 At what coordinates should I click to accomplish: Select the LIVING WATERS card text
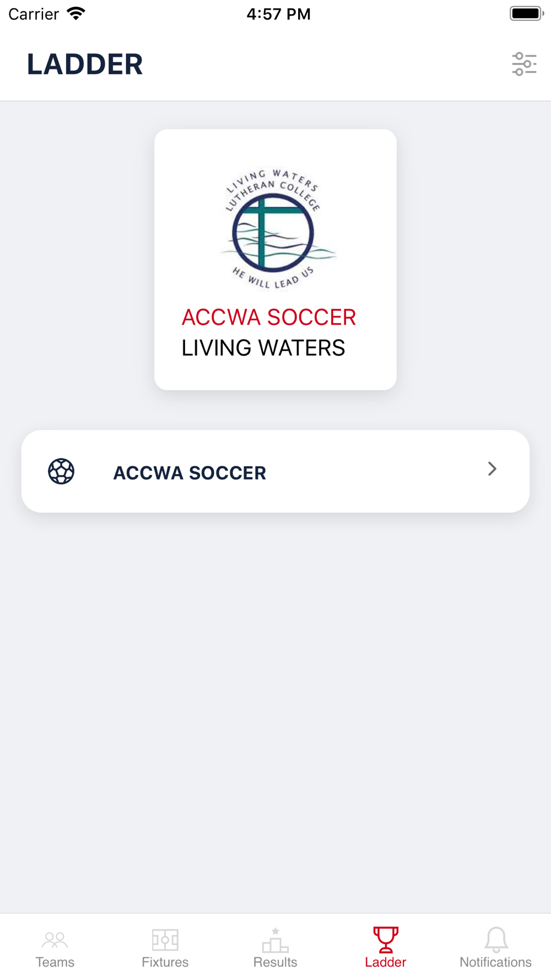click(x=263, y=348)
